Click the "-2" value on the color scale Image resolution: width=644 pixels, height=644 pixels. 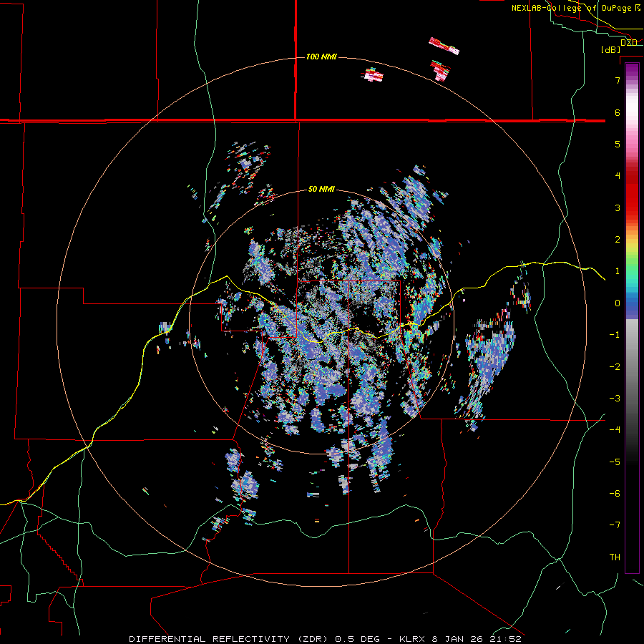point(615,367)
